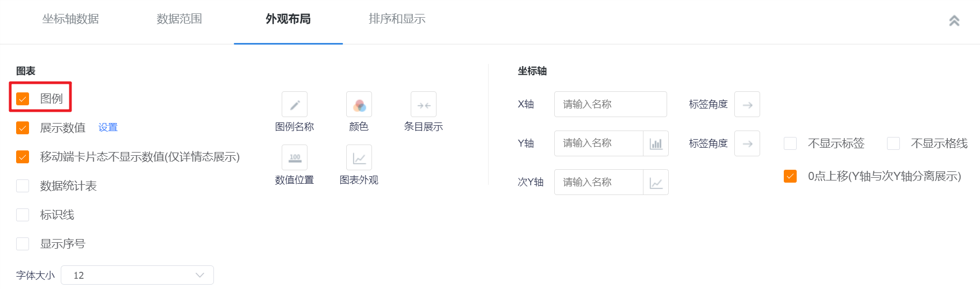Click the Y轴 标签角度 arrow button
Image resolution: width=980 pixels, height=289 pixels.
tap(747, 143)
